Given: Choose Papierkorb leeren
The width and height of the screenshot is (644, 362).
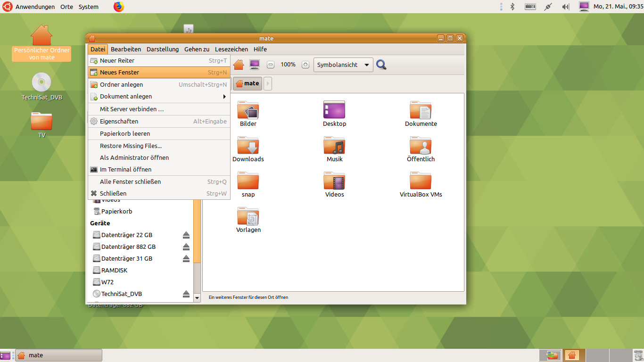Looking at the screenshot, I should (x=159, y=133).
